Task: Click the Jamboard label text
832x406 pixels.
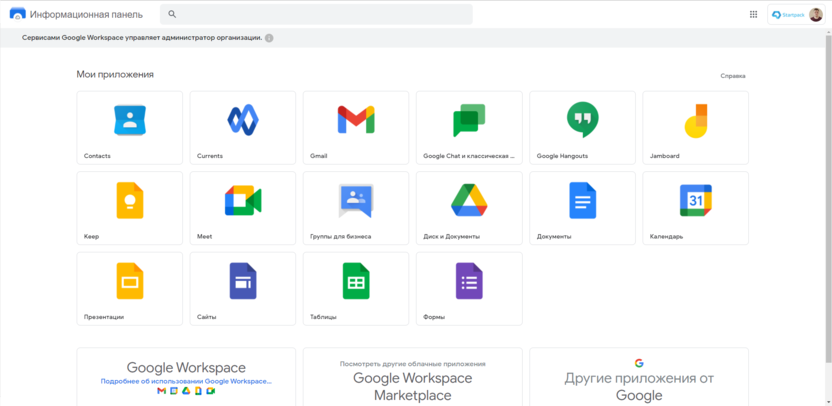Action: coord(664,156)
